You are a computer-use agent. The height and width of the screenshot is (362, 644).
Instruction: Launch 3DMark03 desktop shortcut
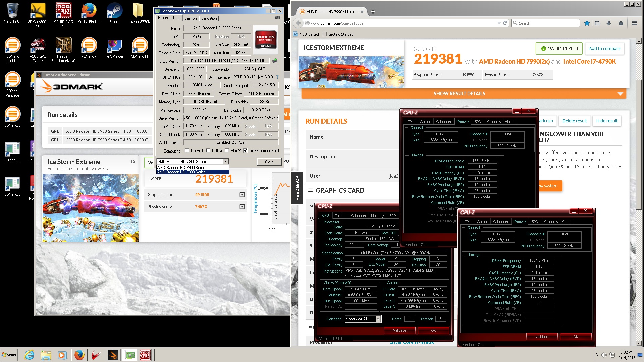coord(12,117)
